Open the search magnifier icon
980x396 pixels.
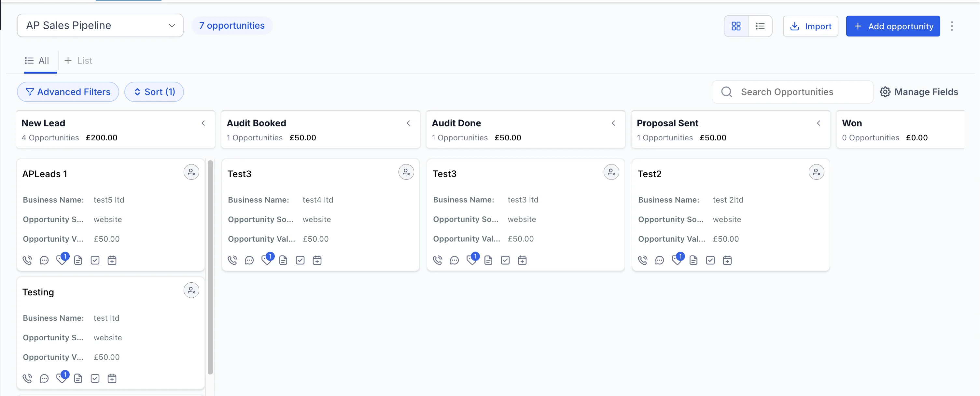coord(727,92)
